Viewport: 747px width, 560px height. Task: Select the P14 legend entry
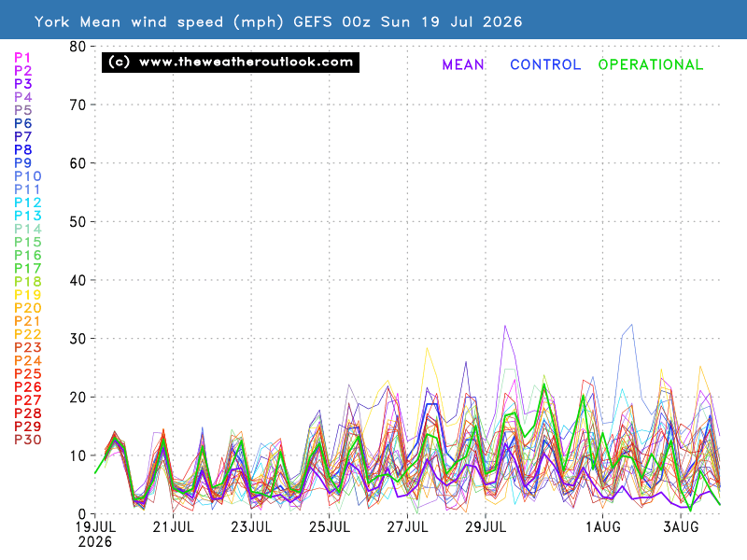click(x=28, y=229)
